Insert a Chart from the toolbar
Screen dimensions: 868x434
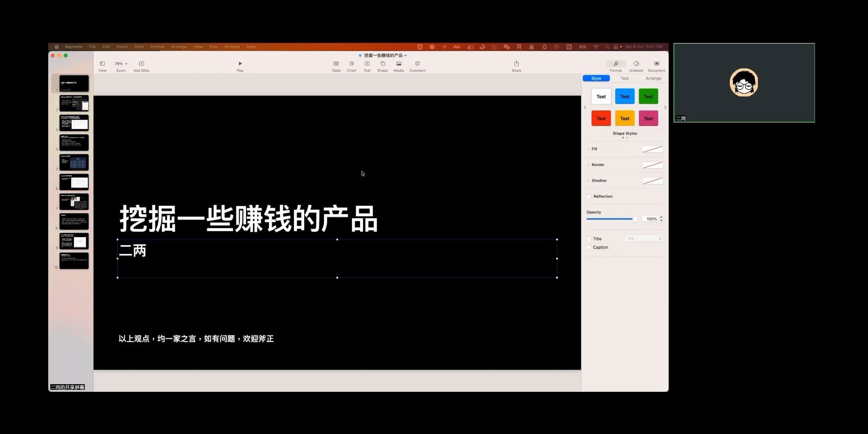tap(351, 66)
